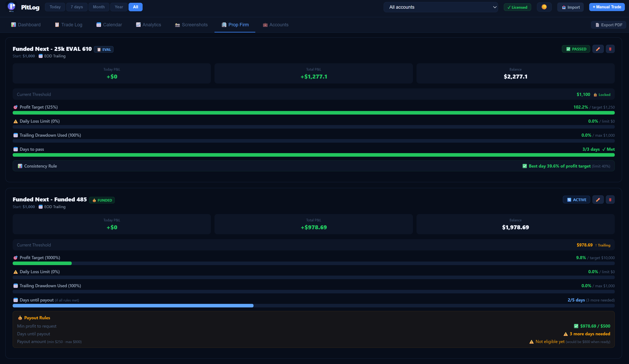Click the Payout Rules money bag icon
Image resolution: width=629 pixels, height=364 pixels.
coord(20,318)
